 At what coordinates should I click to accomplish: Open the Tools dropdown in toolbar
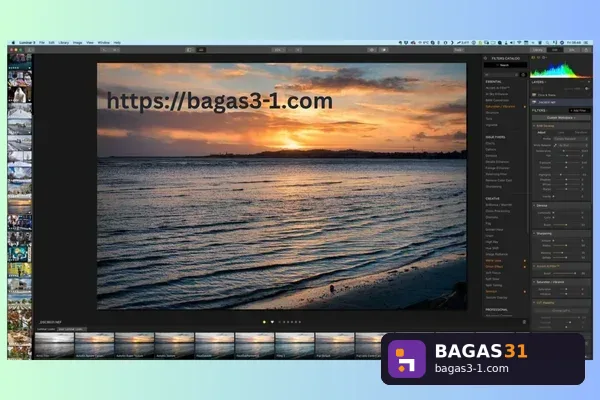pos(458,50)
